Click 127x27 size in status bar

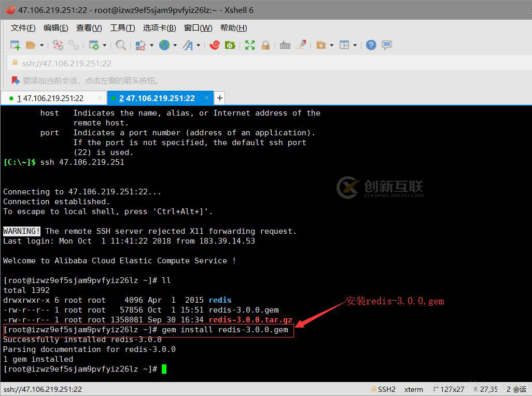[452, 389]
